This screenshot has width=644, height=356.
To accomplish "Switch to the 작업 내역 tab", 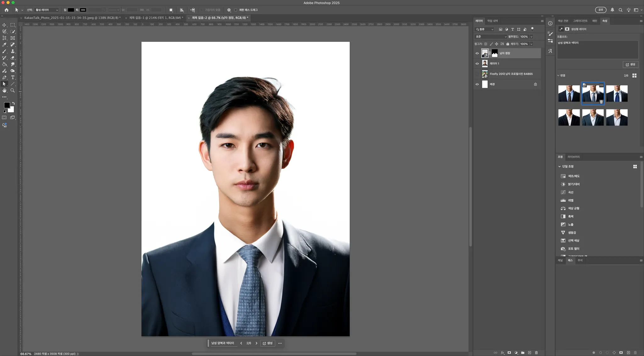I will coord(492,21).
